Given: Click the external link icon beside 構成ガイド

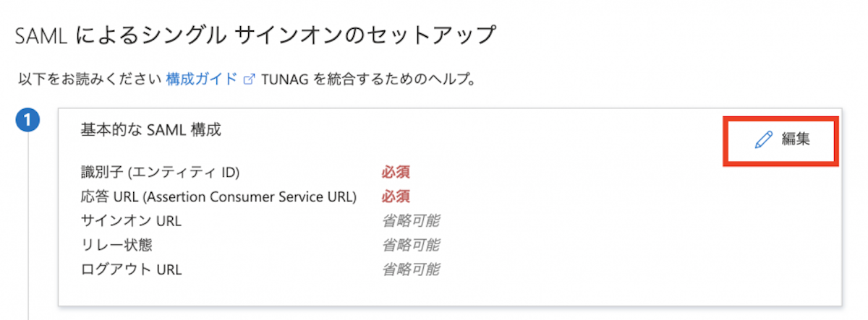Looking at the screenshot, I should 250,79.
